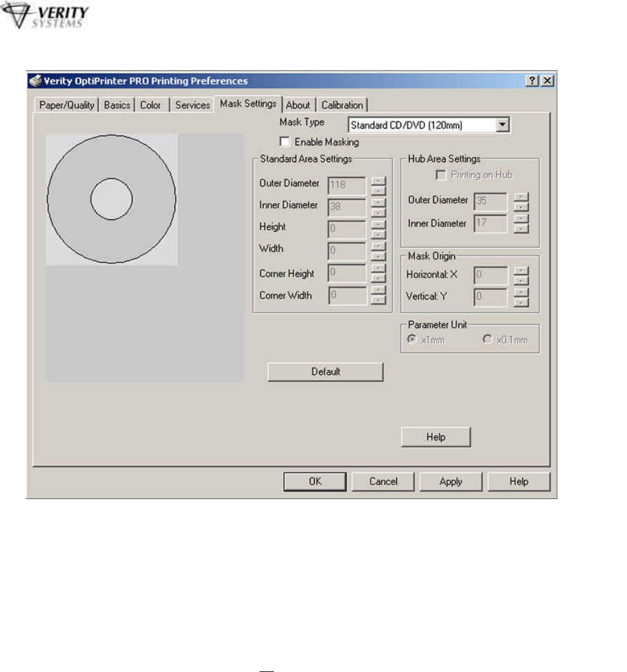Click the Verity Systems logo

pyautogui.click(x=45, y=16)
